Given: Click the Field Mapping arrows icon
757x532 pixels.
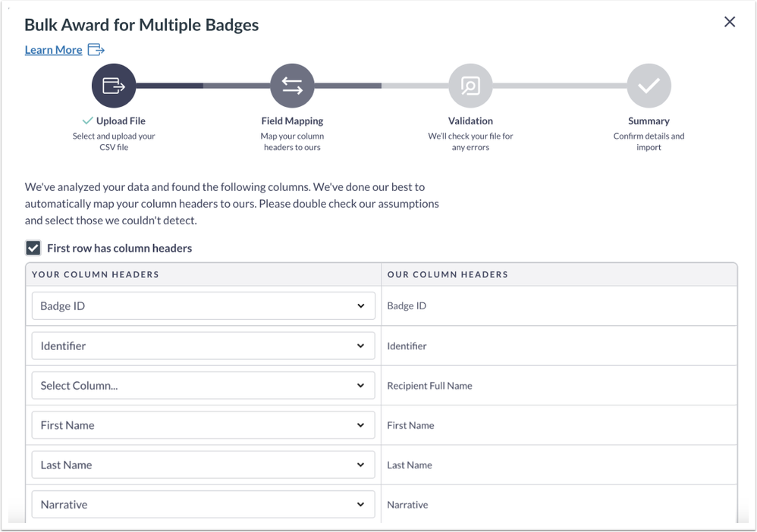Looking at the screenshot, I should click(292, 86).
